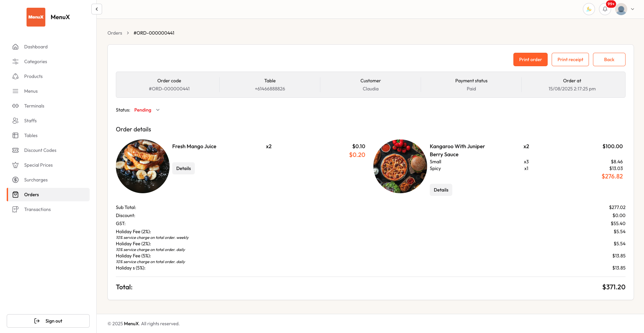Click the Discount value $0.00

pyautogui.click(x=619, y=215)
